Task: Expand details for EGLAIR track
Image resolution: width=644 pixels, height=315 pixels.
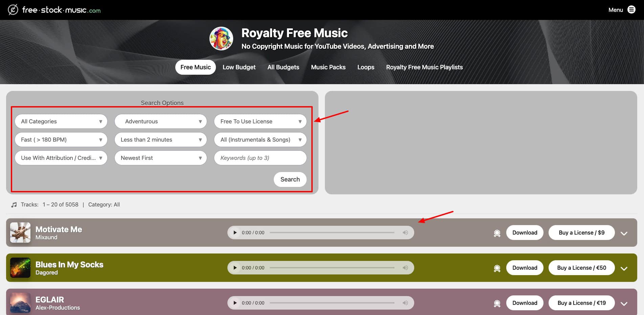Action: click(624, 304)
